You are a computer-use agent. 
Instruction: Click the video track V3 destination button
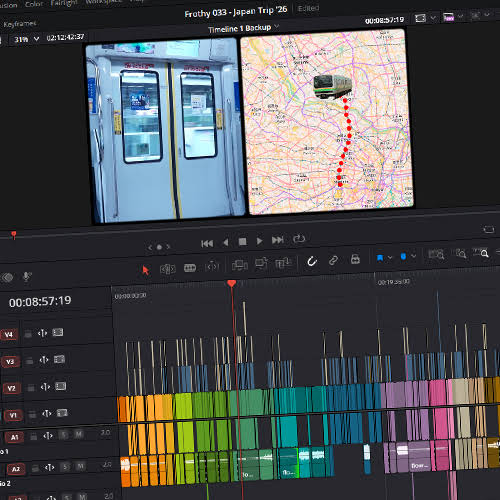click(10, 362)
